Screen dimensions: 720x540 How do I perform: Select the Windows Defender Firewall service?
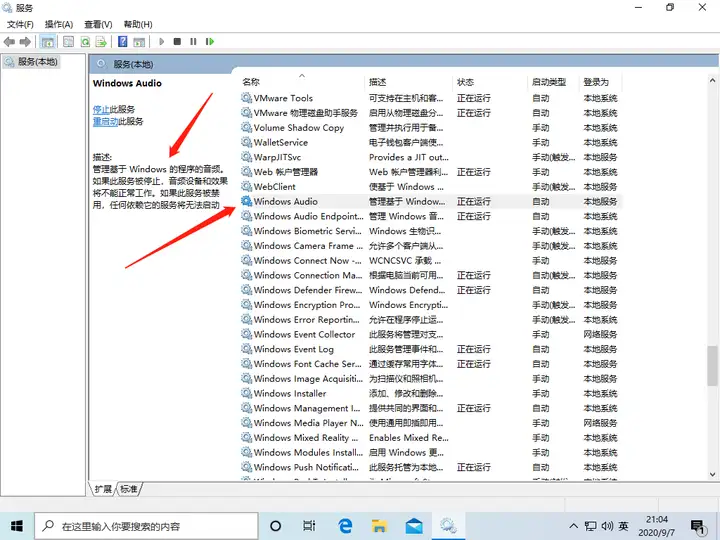[x=430, y=290]
